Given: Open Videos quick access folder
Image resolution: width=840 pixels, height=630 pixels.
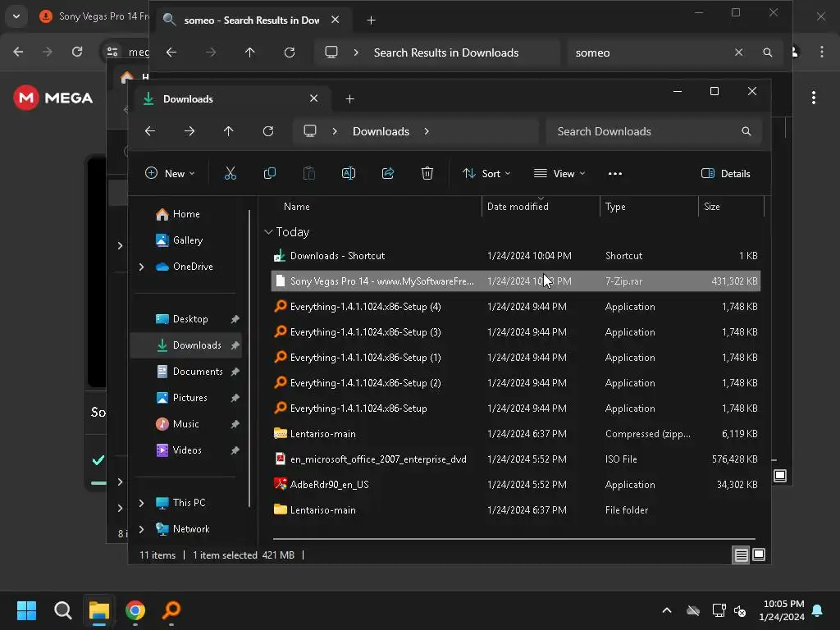Looking at the screenshot, I should (186, 450).
